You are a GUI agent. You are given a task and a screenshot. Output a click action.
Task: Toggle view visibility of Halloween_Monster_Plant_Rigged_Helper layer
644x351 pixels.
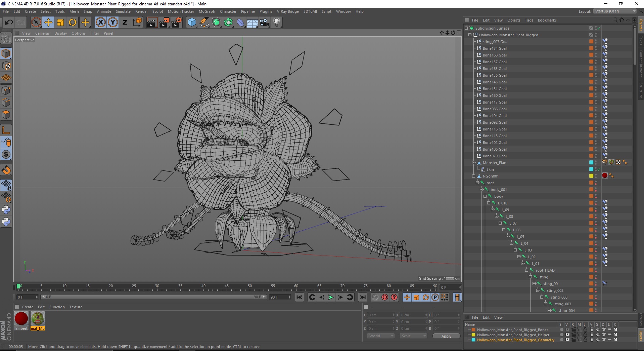pyautogui.click(x=567, y=335)
